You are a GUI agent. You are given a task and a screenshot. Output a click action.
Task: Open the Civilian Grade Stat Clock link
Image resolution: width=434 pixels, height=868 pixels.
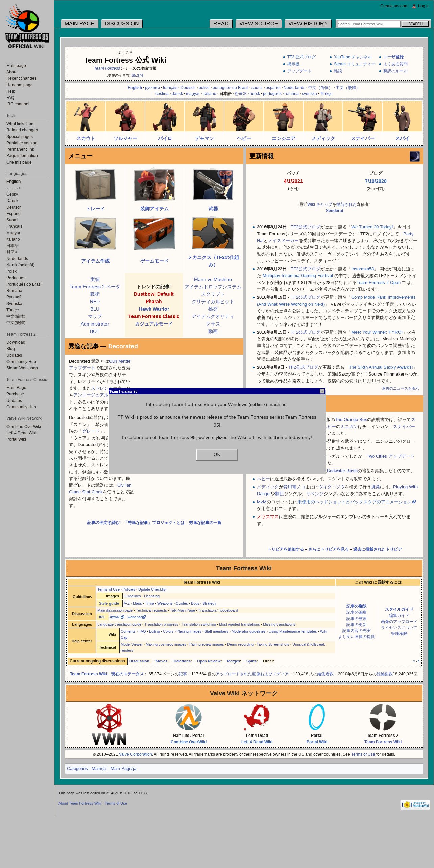[x=100, y=489]
